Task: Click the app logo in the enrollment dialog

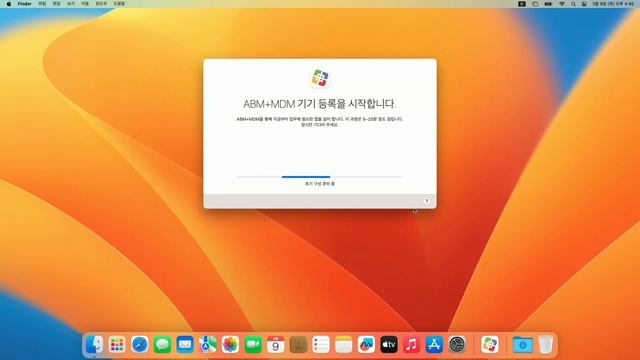Action: 320,78
